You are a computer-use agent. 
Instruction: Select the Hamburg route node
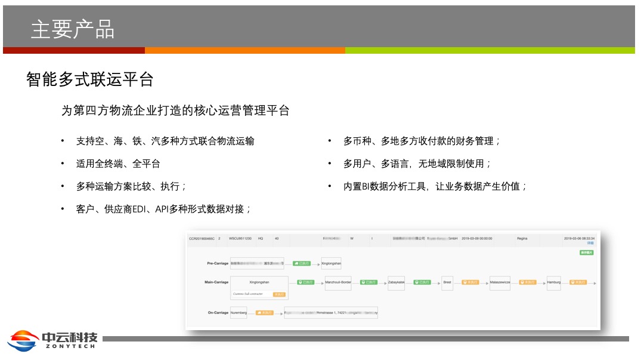[x=553, y=282]
